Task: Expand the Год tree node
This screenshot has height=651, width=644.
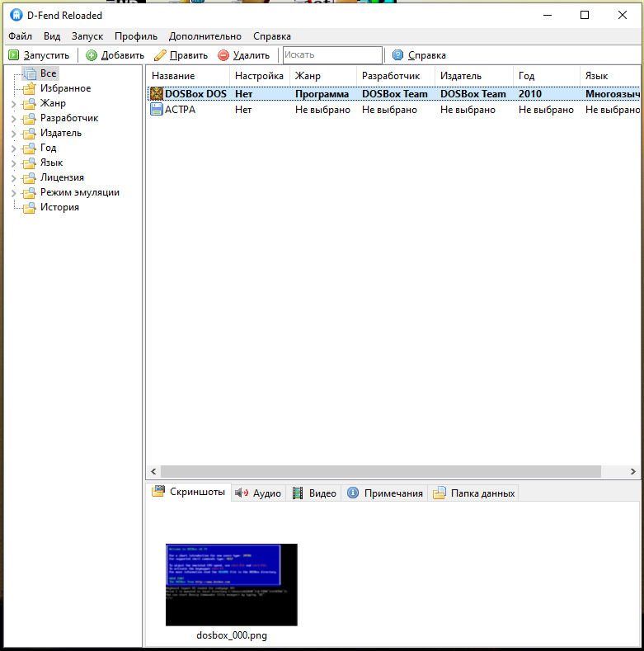Action: (14, 149)
